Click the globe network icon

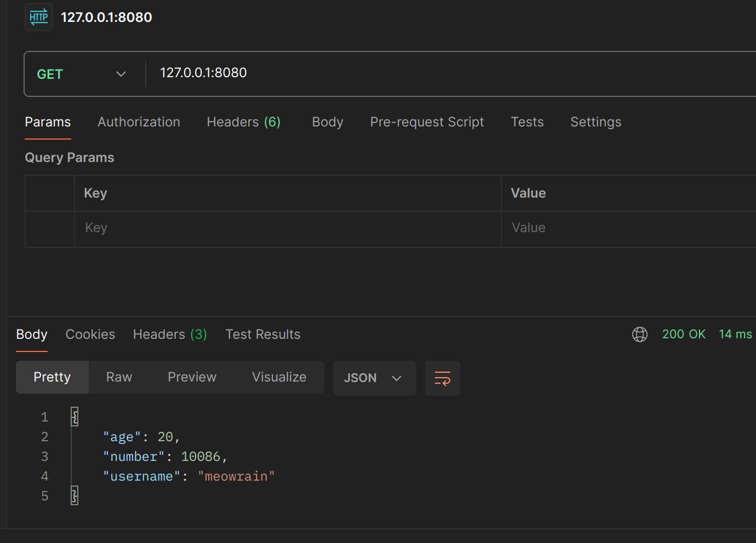[639, 334]
